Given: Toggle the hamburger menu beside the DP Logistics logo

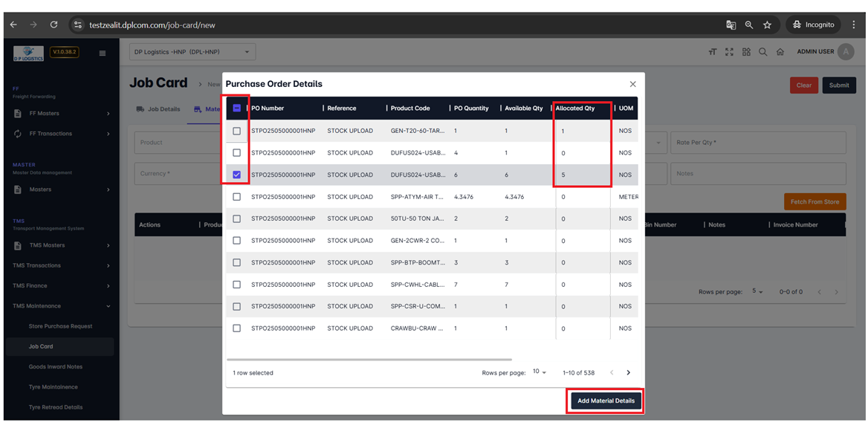Looking at the screenshot, I should tap(103, 53).
